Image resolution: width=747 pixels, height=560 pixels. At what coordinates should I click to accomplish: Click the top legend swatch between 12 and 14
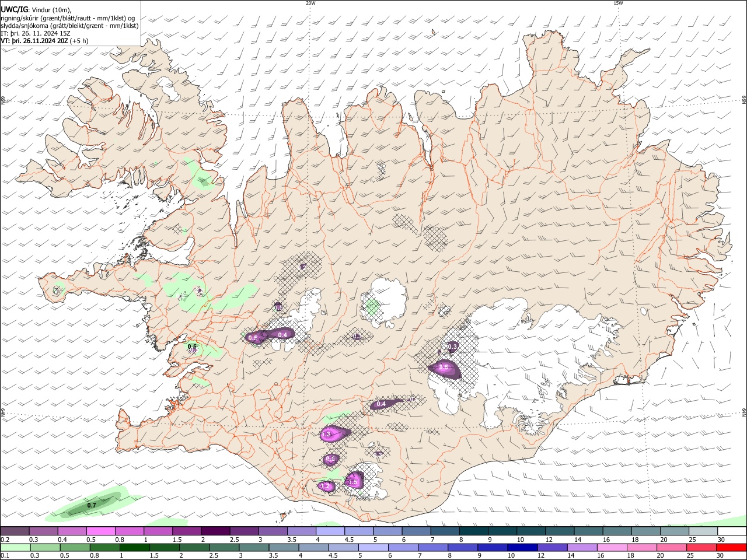[x=560, y=531]
